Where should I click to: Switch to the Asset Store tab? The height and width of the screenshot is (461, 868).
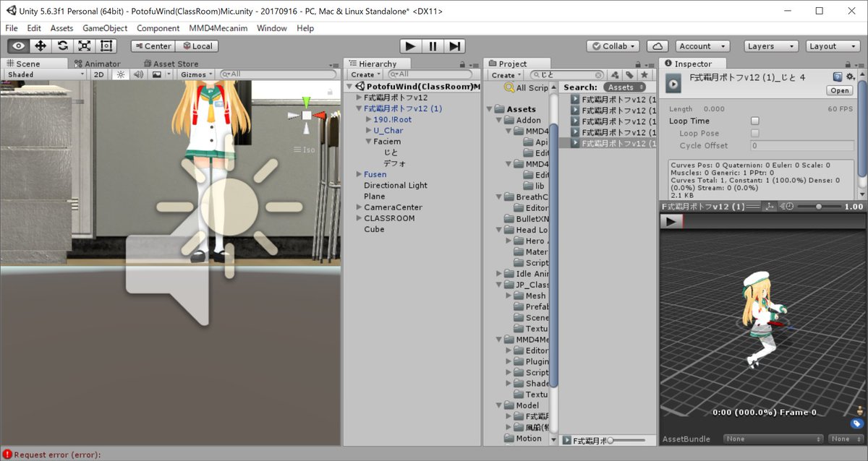tap(170, 64)
